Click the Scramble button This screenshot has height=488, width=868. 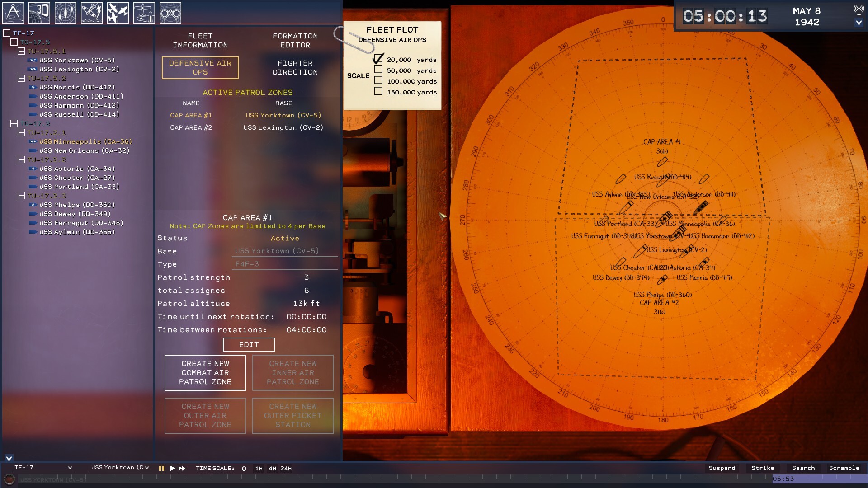pos(844,468)
